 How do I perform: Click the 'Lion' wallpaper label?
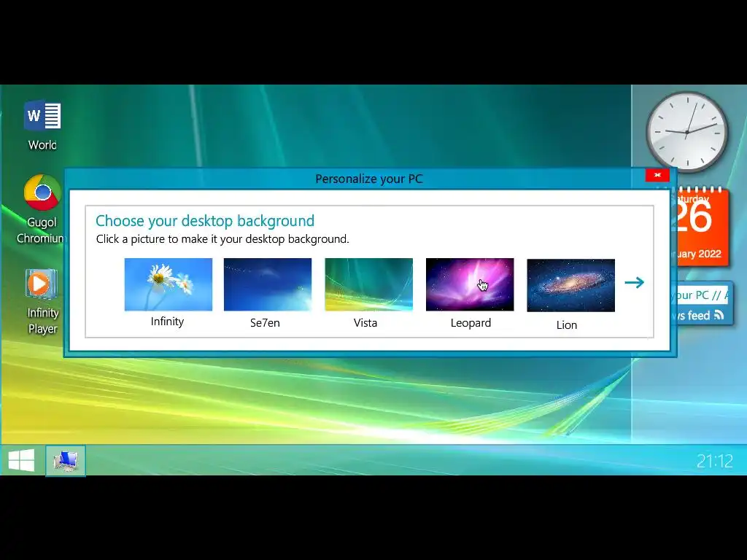tap(566, 324)
